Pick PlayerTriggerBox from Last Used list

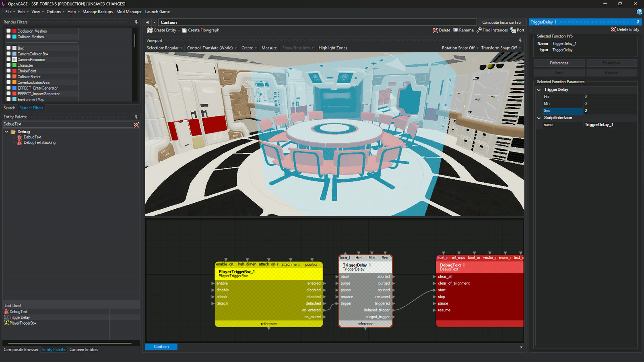pos(23,323)
